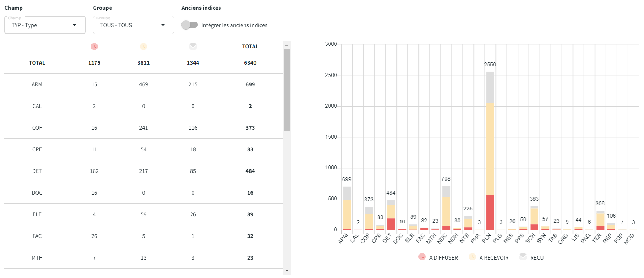Click the table vertical scrollbar thumb
Viewport: 644px width, 278px height.
coord(287,90)
